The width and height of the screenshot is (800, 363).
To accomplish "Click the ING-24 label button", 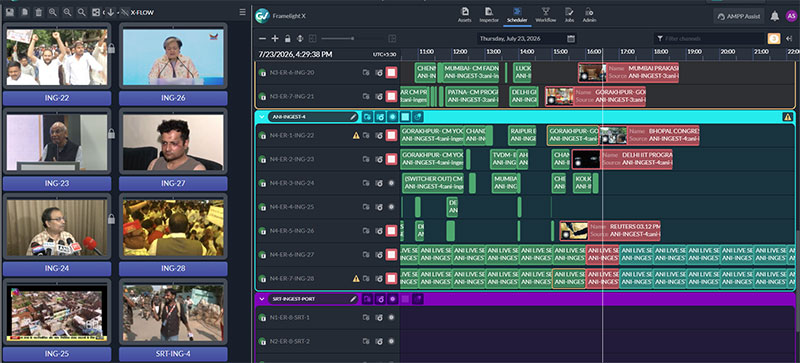I will (57, 269).
